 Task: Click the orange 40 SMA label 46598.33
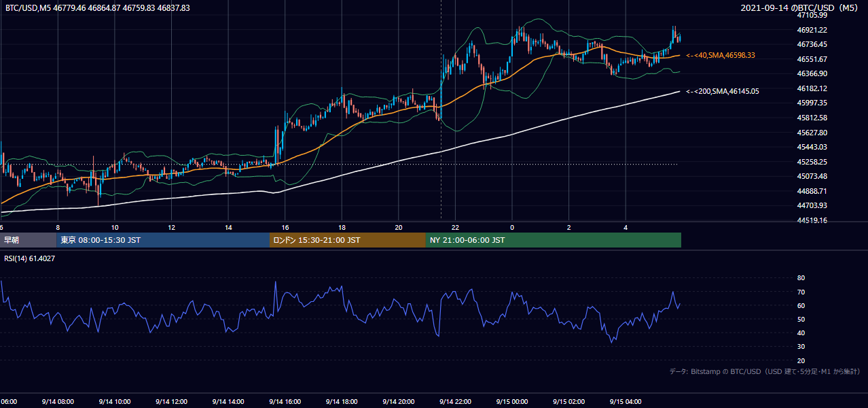721,55
